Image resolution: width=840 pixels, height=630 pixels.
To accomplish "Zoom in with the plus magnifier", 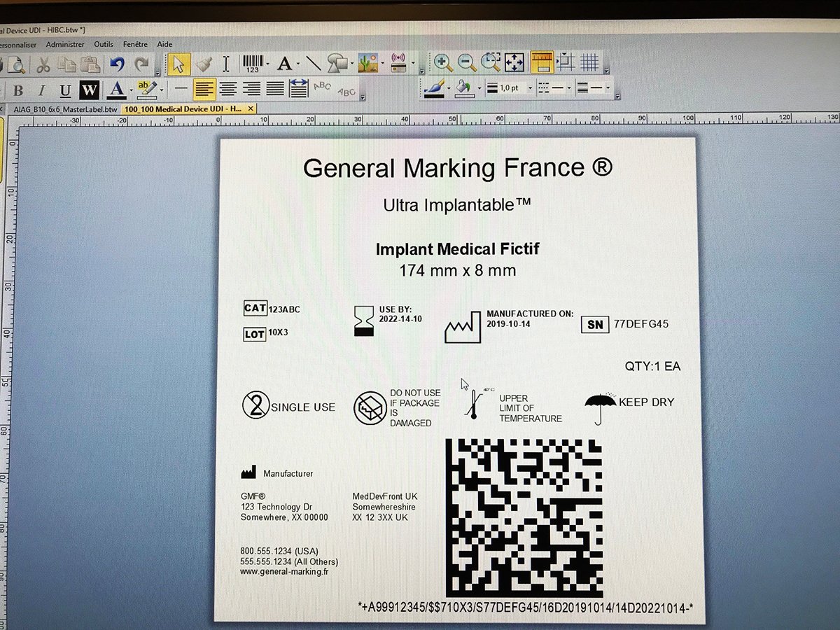I will pos(442,62).
